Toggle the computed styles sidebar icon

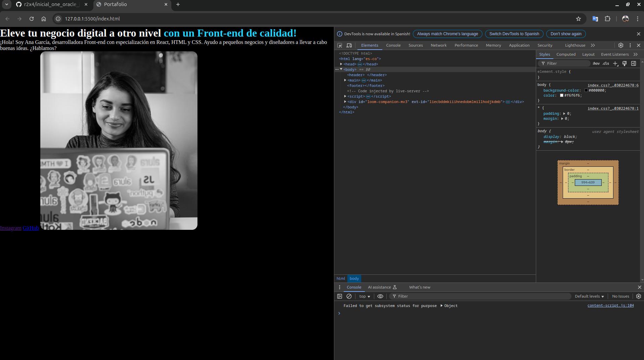point(634,63)
